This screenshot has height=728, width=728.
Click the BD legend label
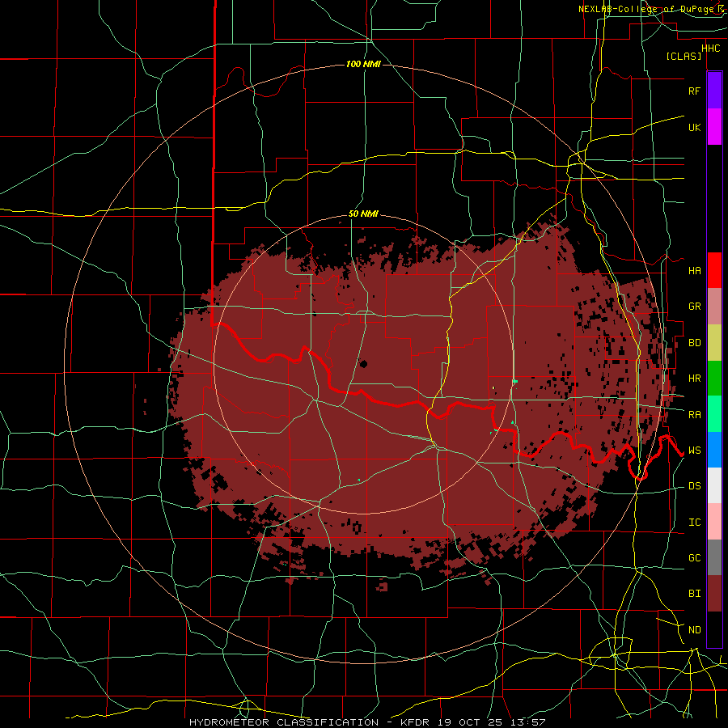pos(694,343)
